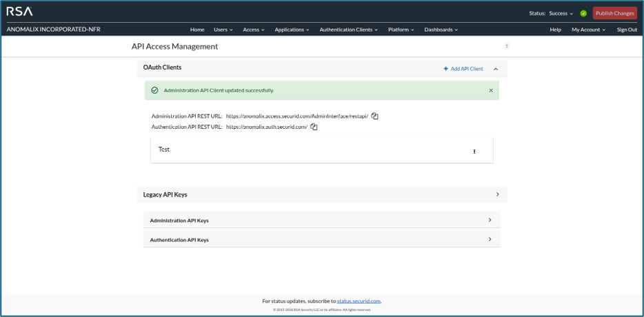Viewport: 644px width, 317px height.
Task: Click the Authentication API REST URL value
Action: 267,127
